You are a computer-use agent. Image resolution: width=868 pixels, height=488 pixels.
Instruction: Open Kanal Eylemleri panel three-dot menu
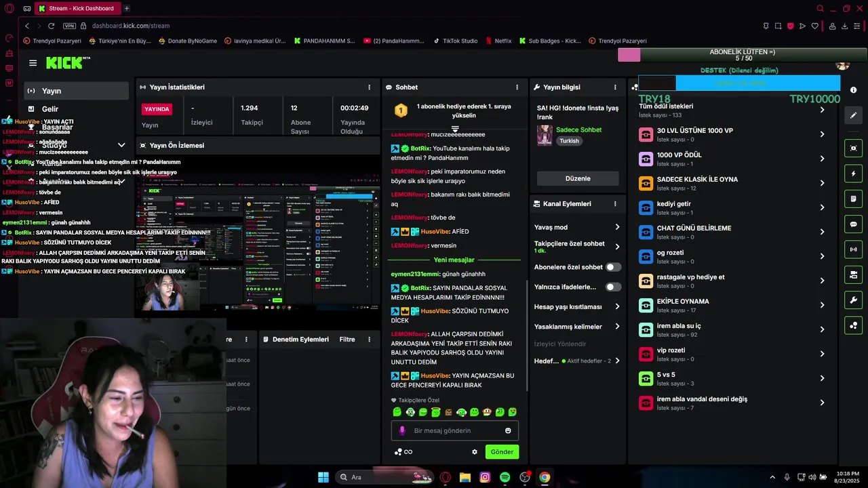(x=615, y=204)
